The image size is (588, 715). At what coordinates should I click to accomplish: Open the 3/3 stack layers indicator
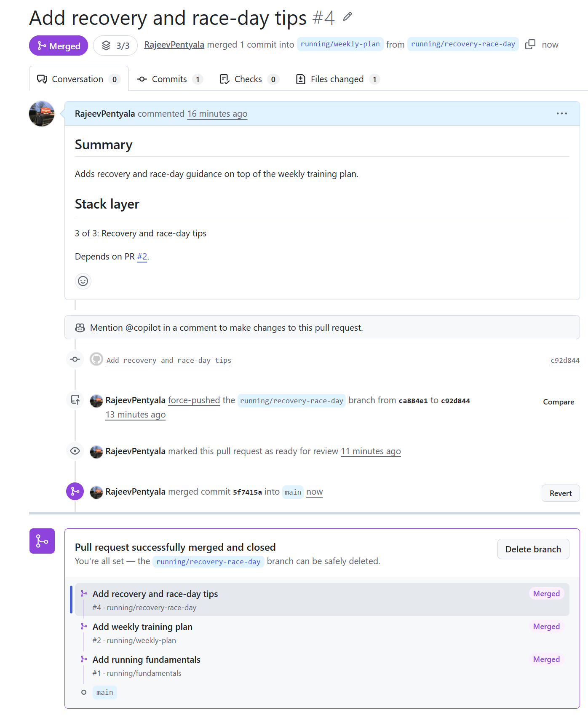coord(115,46)
